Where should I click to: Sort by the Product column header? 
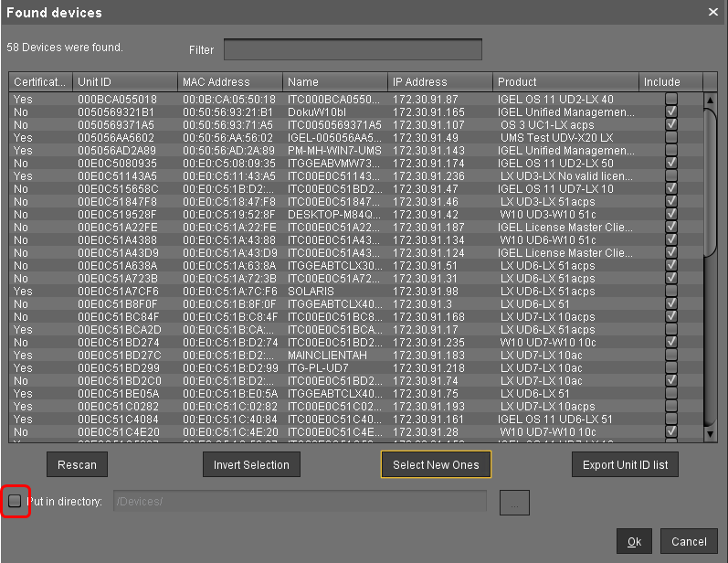pos(565,81)
